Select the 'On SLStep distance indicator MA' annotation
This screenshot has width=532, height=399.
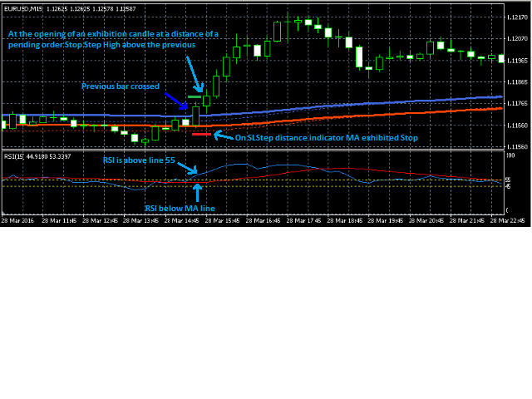tap(326, 137)
